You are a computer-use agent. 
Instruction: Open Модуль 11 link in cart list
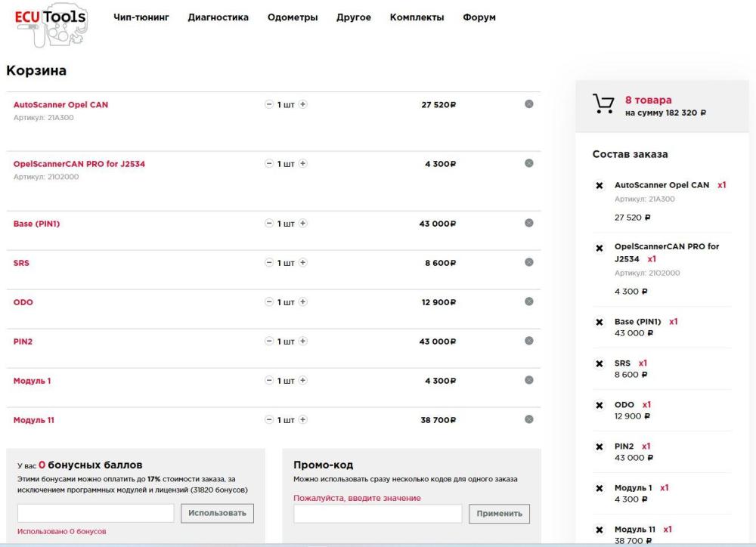34,420
